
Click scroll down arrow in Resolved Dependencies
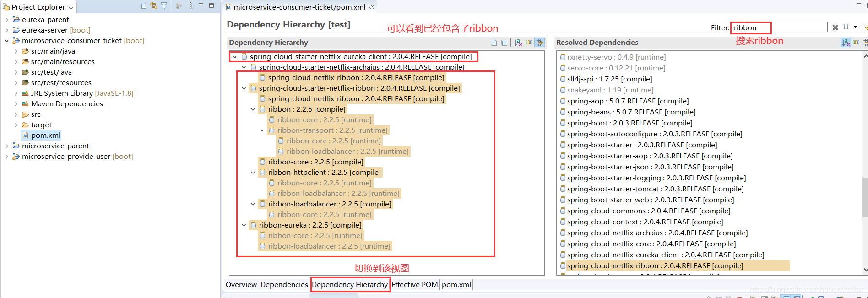[865, 270]
